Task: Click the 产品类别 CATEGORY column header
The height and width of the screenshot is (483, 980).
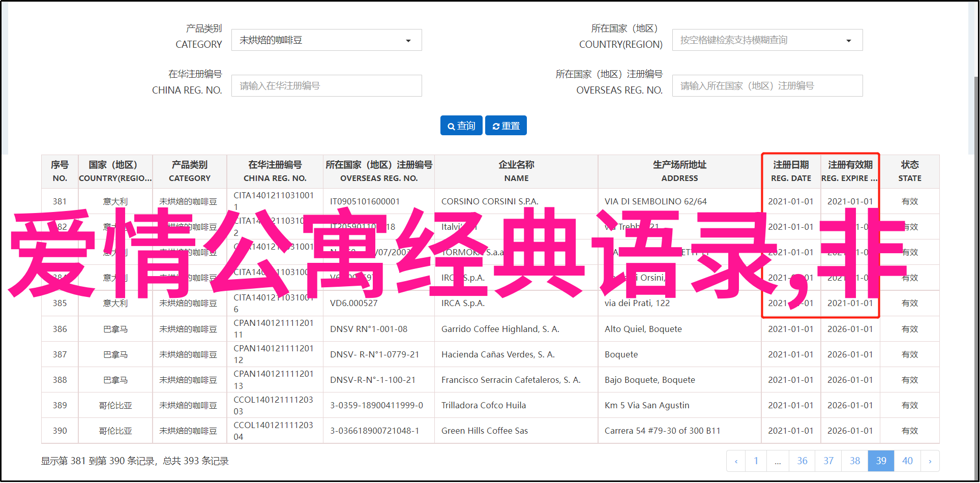Action: pyautogui.click(x=190, y=171)
